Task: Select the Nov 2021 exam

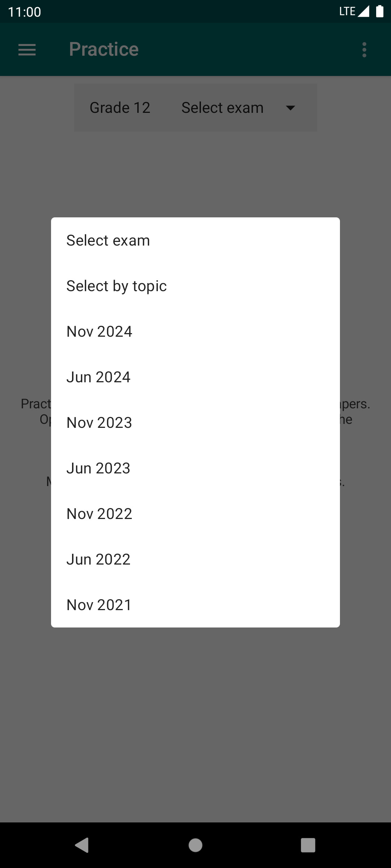Action: coord(195,605)
